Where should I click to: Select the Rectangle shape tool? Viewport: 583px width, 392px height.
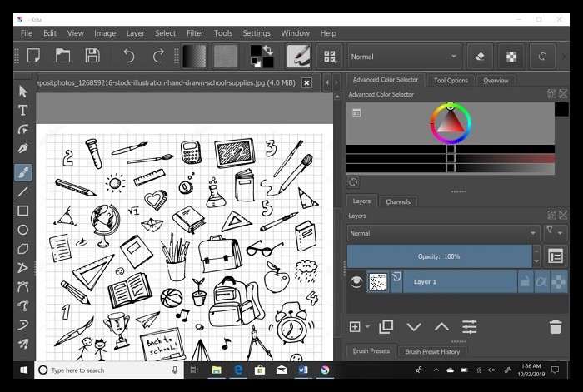pos(23,211)
